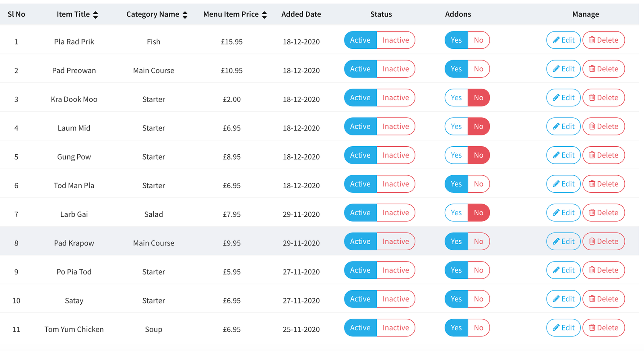Edit Pad Krapow entry
Screen dimensions: 644x351
(563, 241)
